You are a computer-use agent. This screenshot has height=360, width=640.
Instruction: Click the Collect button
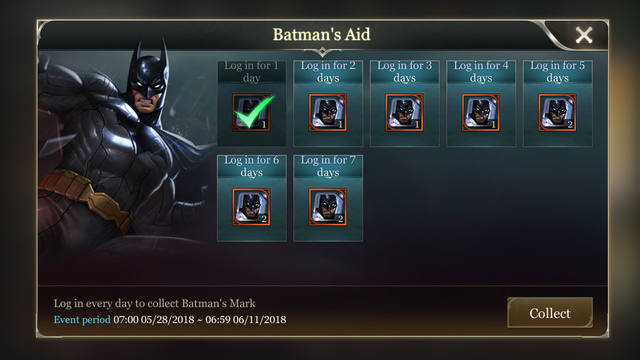tap(550, 313)
